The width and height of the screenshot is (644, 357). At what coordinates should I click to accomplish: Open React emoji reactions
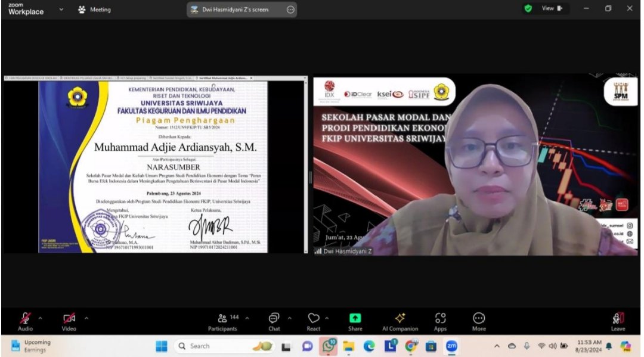pyautogui.click(x=314, y=321)
